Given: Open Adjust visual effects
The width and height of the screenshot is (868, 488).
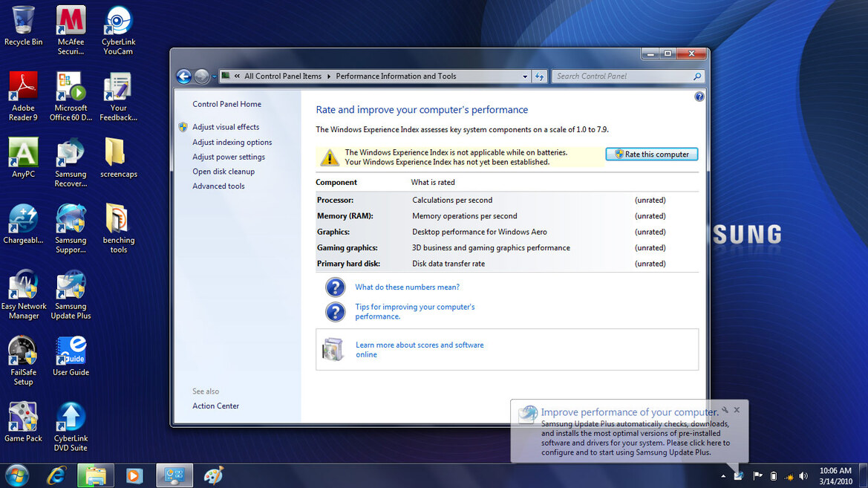Looking at the screenshot, I should pos(225,128).
